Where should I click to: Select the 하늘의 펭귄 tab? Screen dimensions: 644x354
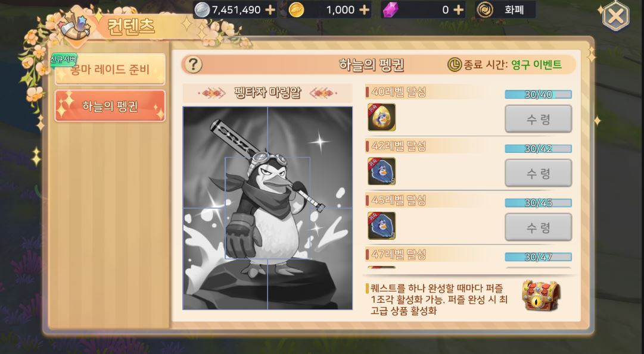110,106
